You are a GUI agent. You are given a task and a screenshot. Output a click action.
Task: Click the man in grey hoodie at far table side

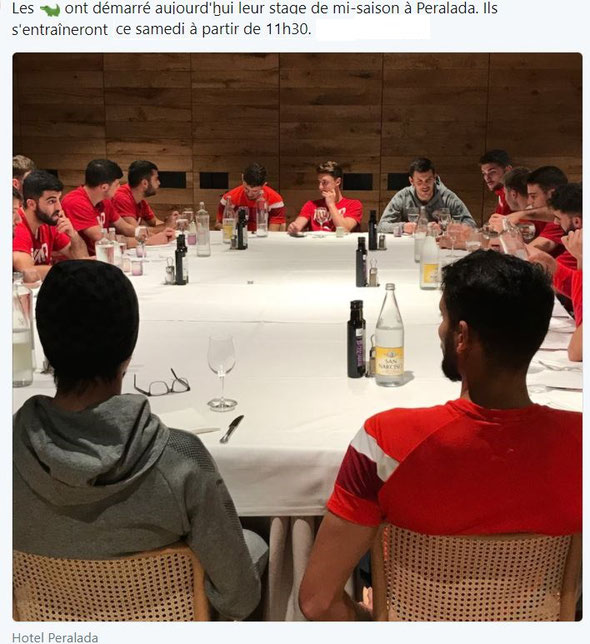(x=425, y=197)
